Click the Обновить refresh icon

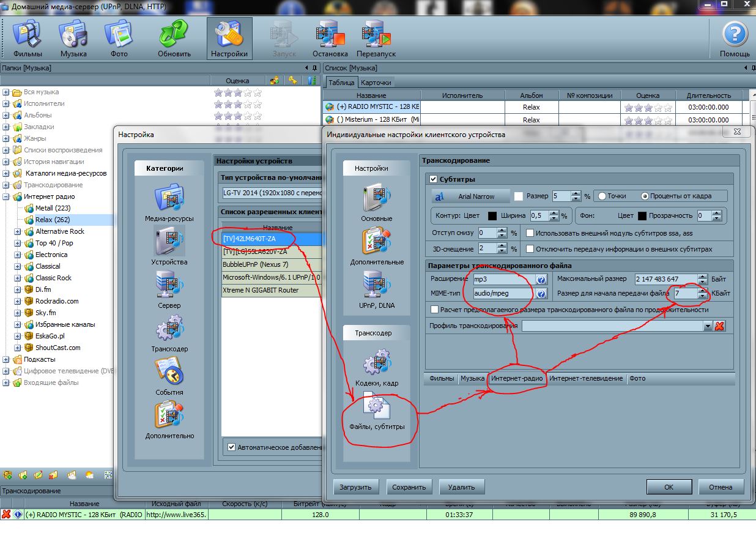174,38
